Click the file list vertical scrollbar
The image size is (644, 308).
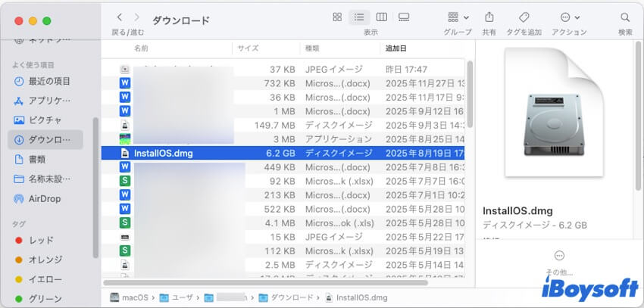point(470,95)
